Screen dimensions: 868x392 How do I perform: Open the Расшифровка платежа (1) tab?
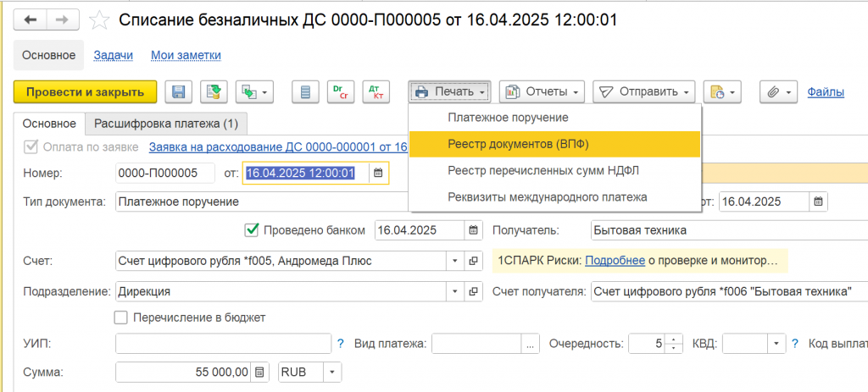[x=166, y=124]
